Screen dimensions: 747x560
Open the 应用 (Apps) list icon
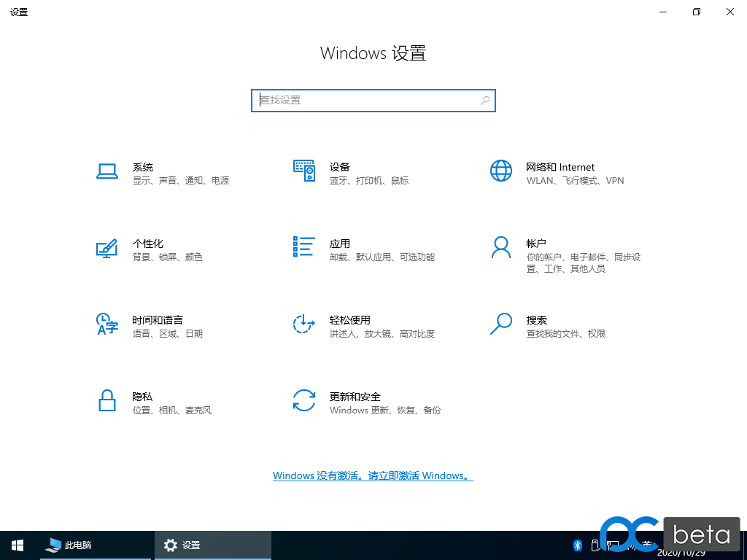(304, 246)
